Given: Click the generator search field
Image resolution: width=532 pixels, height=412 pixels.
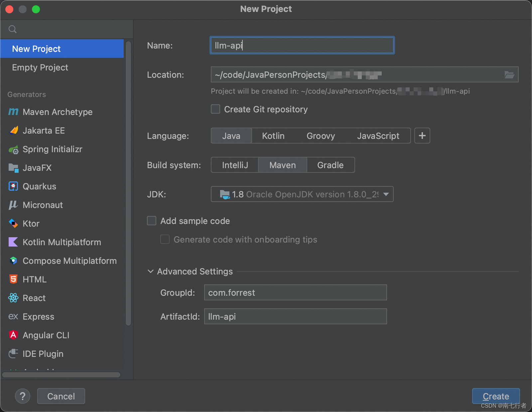Looking at the screenshot, I should [66, 29].
